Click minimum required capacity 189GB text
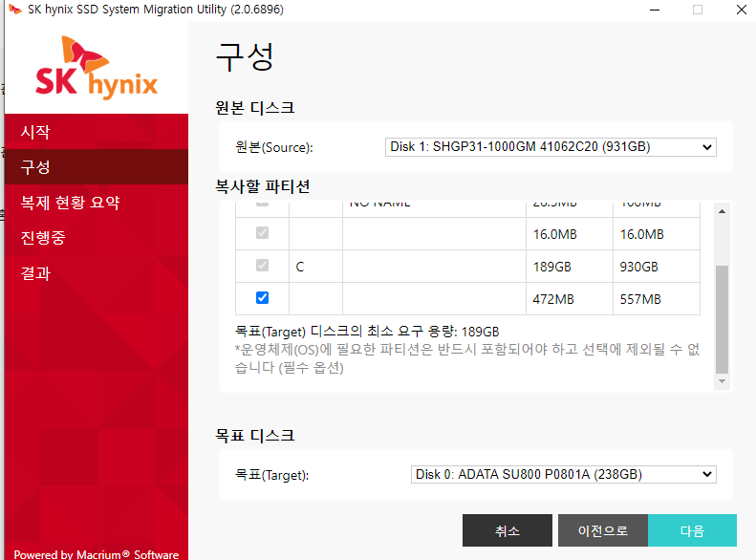This screenshot has width=756, height=560. point(367,332)
